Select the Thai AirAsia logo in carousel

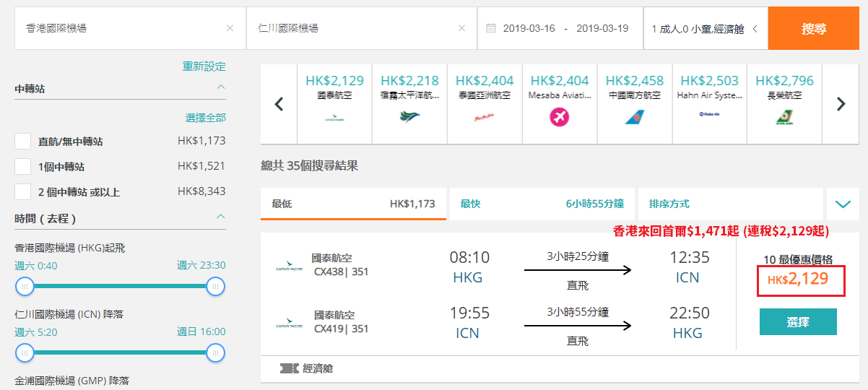click(485, 116)
